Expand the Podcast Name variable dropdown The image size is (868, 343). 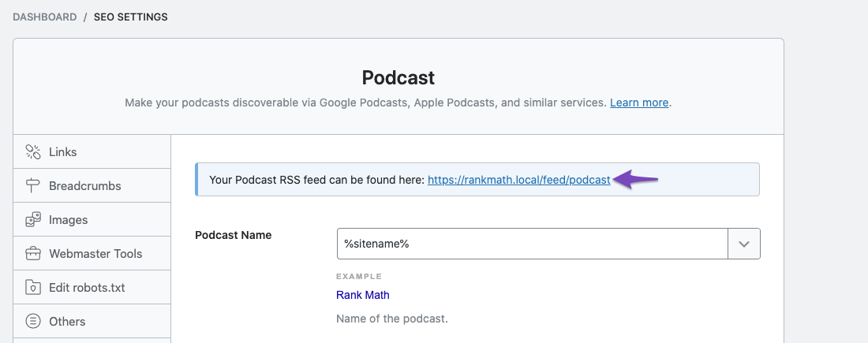(x=744, y=244)
